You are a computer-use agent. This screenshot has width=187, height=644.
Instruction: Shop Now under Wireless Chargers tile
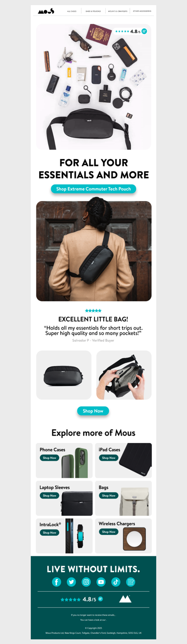click(x=108, y=532)
